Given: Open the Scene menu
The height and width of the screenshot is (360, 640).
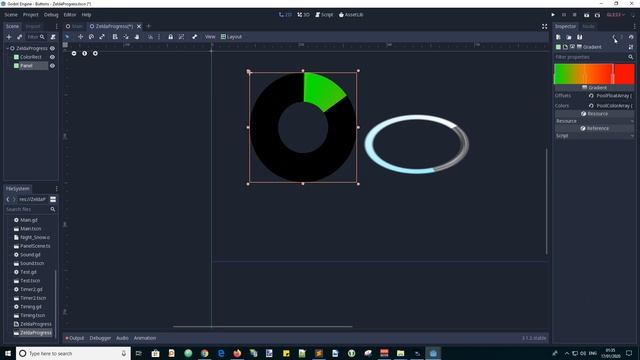Looking at the screenshot, I should (x=11, y=15).
